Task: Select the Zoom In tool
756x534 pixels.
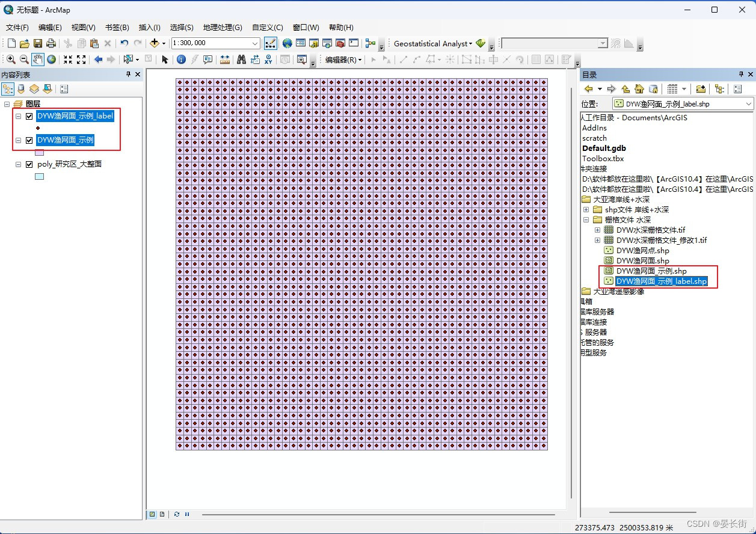Action: coord(11,60)
